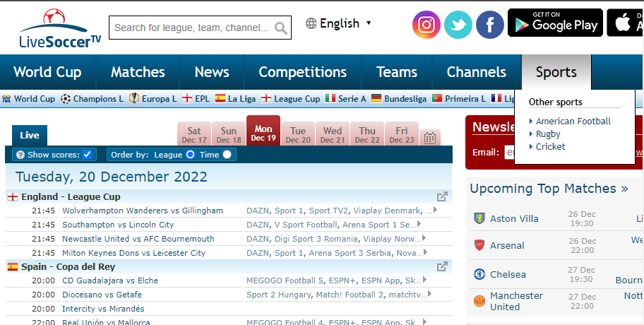
Task: Focus the search league, team, channel field
Action: [x=192, y=28]
